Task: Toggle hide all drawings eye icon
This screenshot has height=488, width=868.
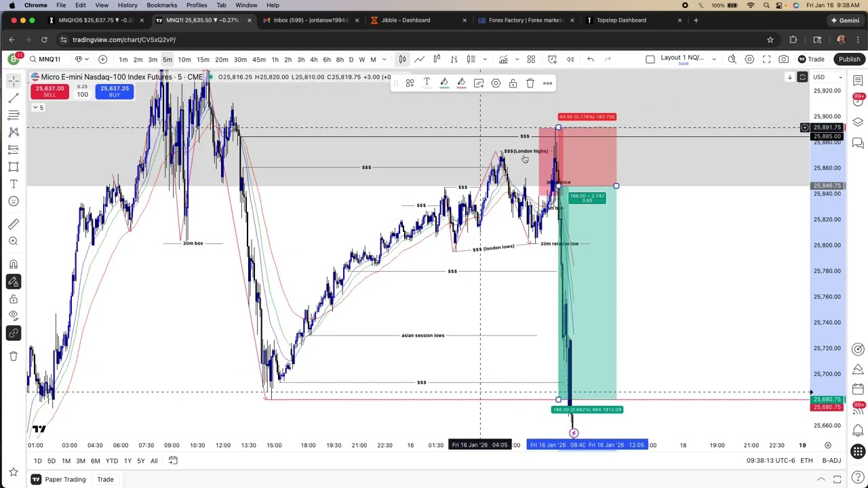Action: pyautogui.click(x=14, y=315)
